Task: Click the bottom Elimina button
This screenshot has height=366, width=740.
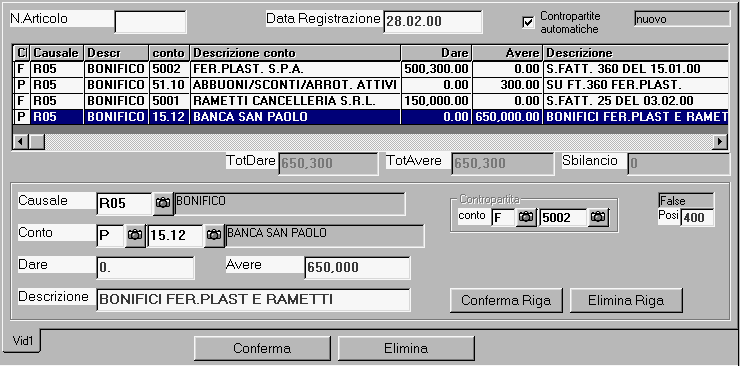Action: 406,349
